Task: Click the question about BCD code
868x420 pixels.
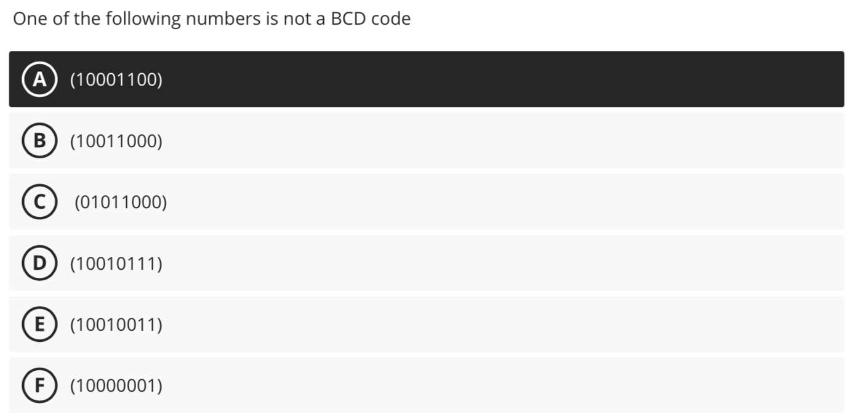Action: pyautogui.click(x=212, y=18)
